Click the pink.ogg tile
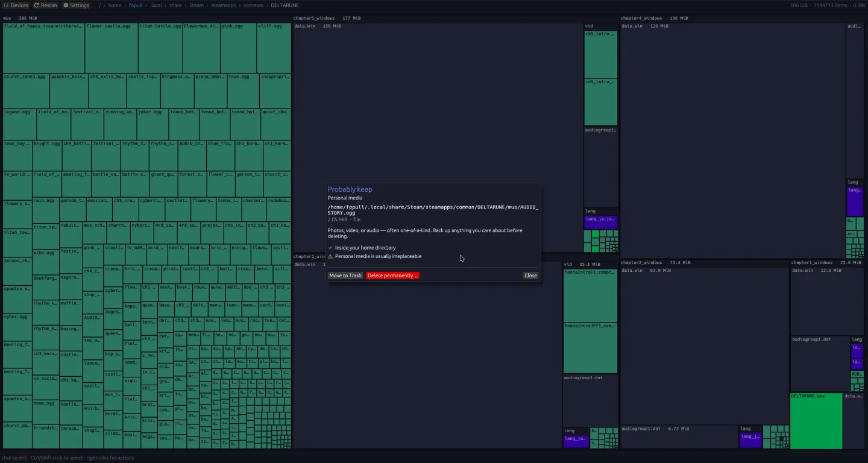The height and width of the screenshot is (463, 868). click(239, 48)
